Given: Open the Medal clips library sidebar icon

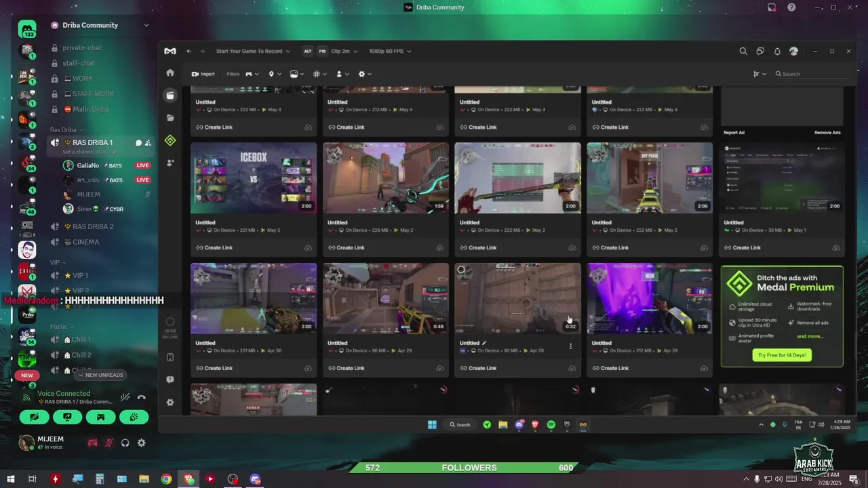Looking at the screenshot, I should click(x=170, y=96).
